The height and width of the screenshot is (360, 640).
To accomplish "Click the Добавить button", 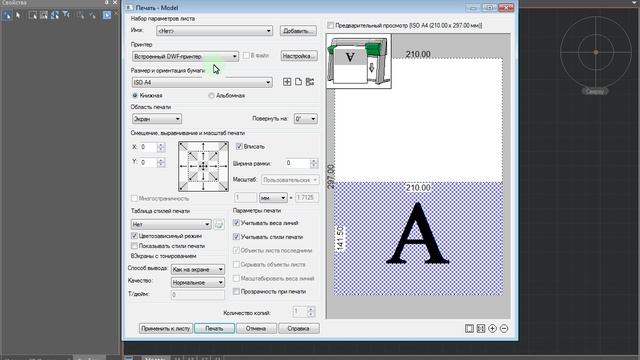I will click(x=298, y=31).
